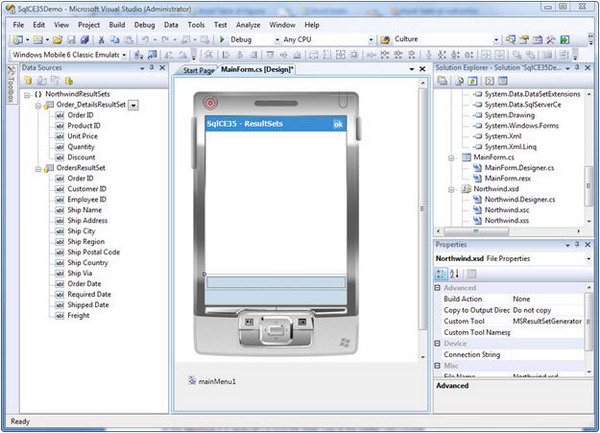Click the SqlCE35 - ResultSets form title bar
Viewport: 600px width, 433px height.
tap(276, 124)
